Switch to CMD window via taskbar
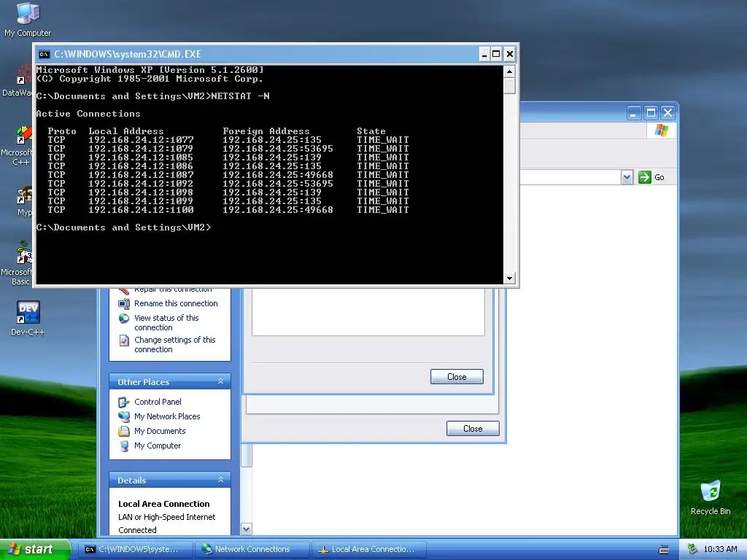 (x=136, y=550)
